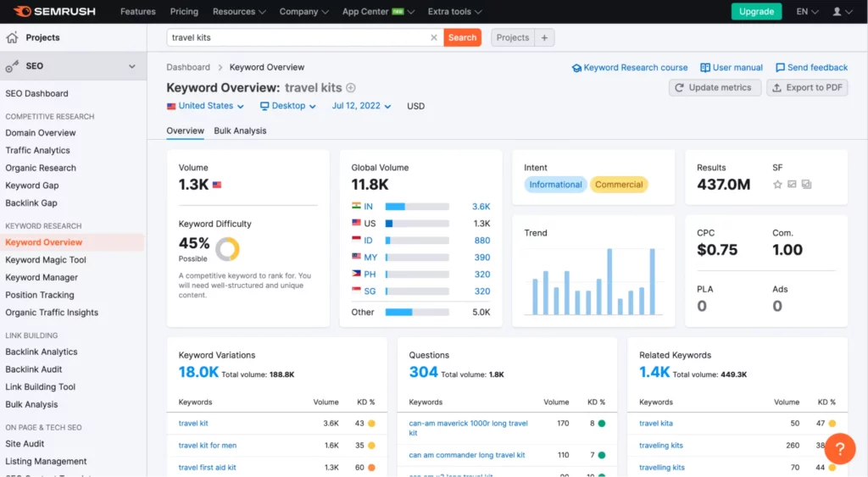Open Site Audit in sidebar
868x477 pixels.
25,444
